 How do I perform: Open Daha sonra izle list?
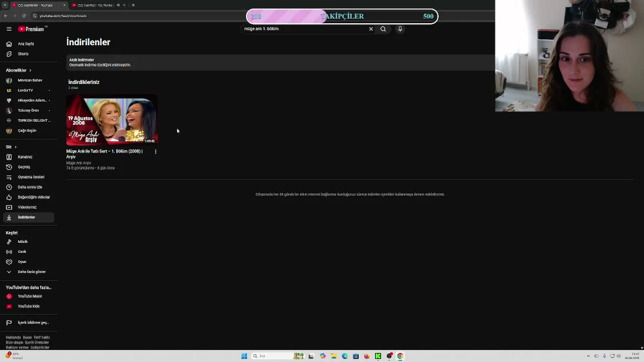pyautogui.click(x=29, y=187)
